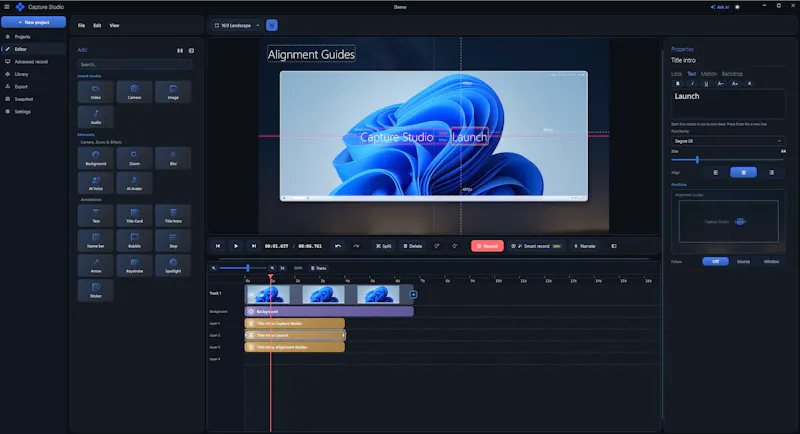The width and height of the screenshot is (800, 434).
Task: Open Settings in sidebar
Action: (34, 112)
